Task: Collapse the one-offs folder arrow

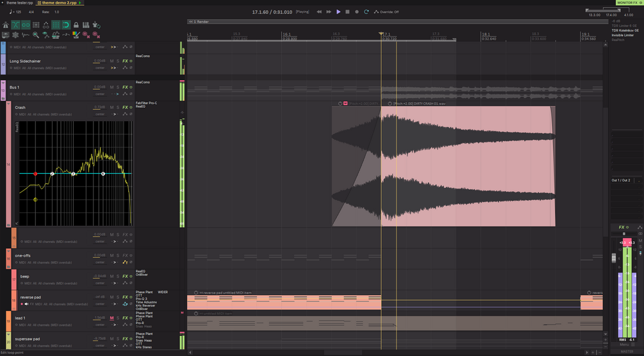Action: [8, 251]
